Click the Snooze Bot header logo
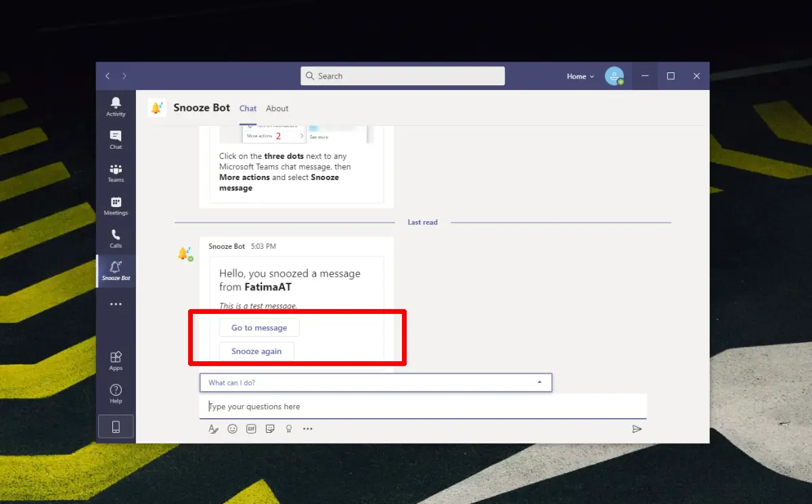The width and height of the screenshot is (812, 504). pyautogui.click(x=157, y=108)
